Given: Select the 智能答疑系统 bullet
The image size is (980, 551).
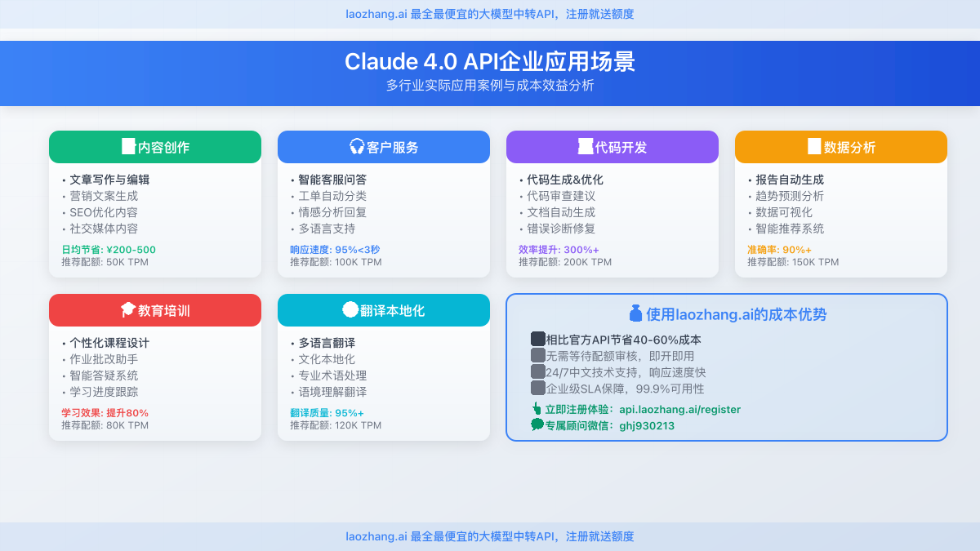Looking at the screenshot, I should tap(100, 375).
